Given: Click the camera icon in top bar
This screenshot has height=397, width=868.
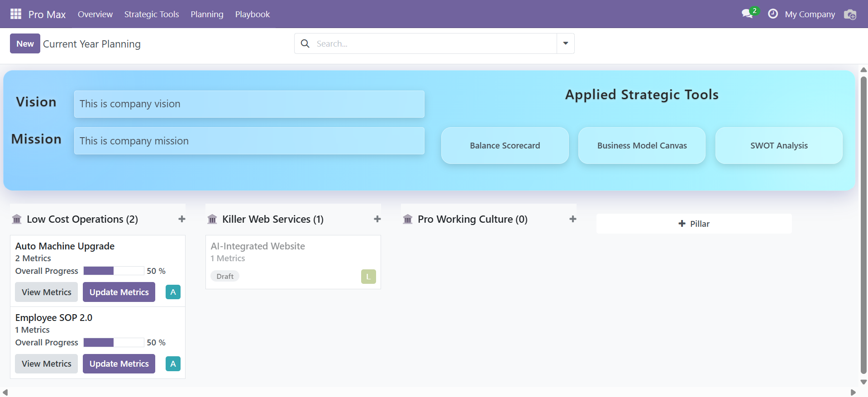Looking at the screenshot, I should point(850,14).
